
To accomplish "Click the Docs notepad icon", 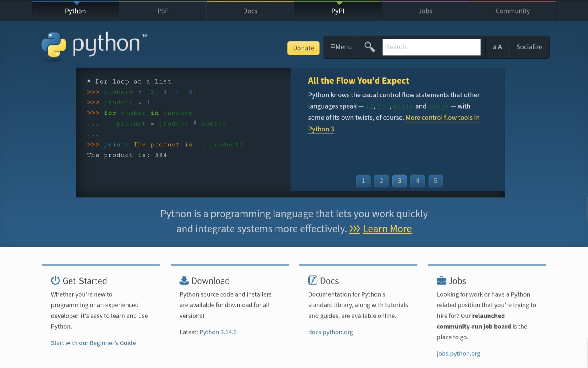I will (x=313, y=280).
